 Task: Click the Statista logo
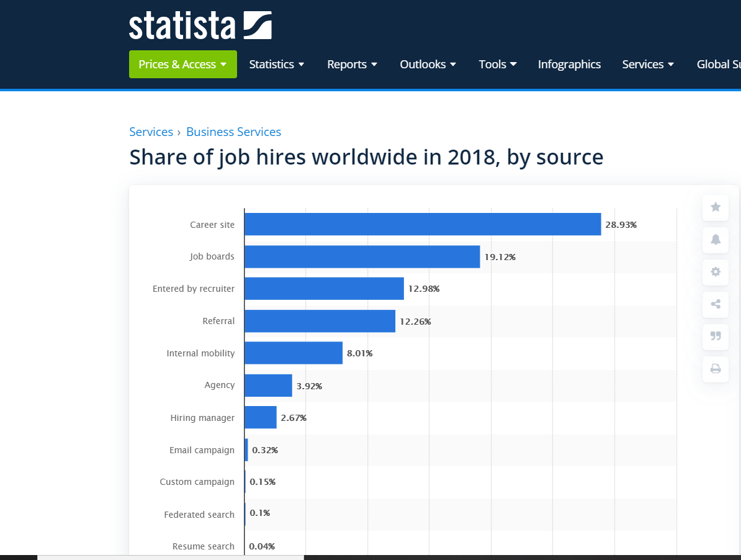pyautogui.click(x=200, y=25)
